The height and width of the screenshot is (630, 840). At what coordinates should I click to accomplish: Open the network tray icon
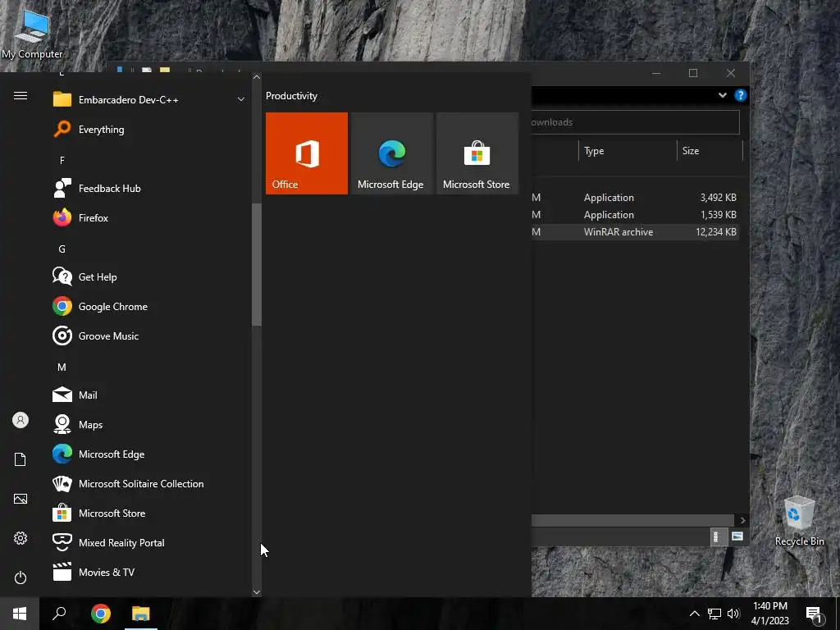coord(714,614)
